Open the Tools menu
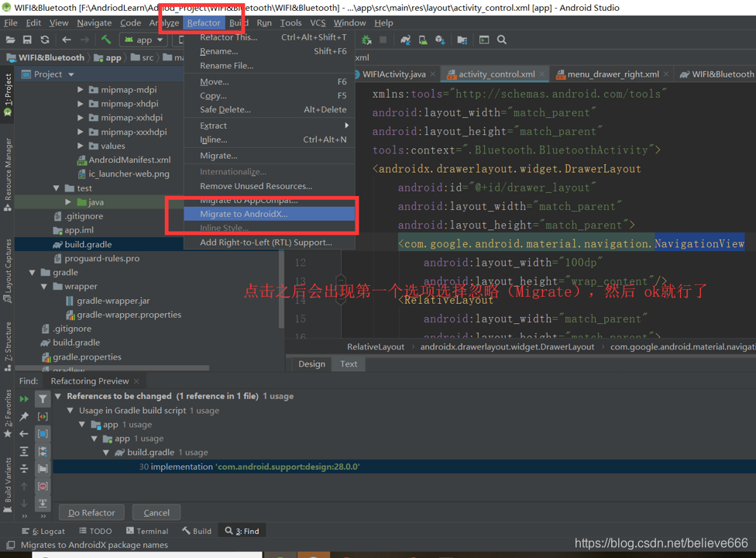The height and width of the screenshot is (558, 756). coord(290,22)
